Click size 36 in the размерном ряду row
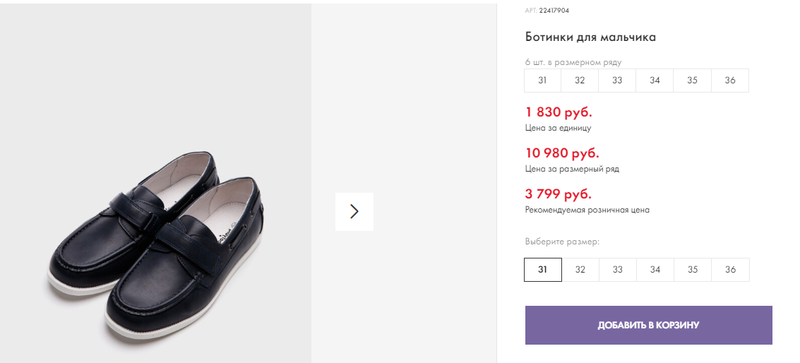The height and width of the screenshot is (363, 800). [730, 80]
